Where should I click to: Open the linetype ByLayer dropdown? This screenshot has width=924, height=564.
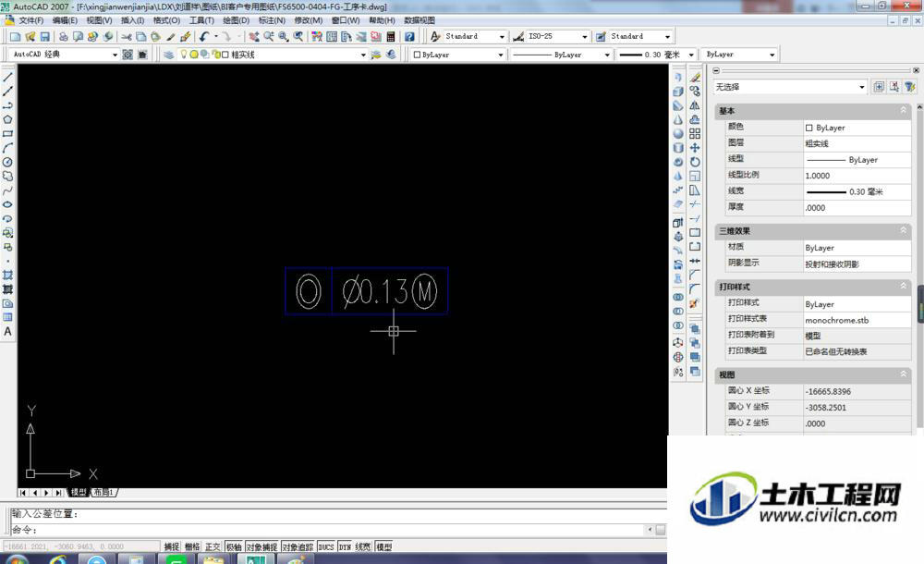[x=607, y=55]
